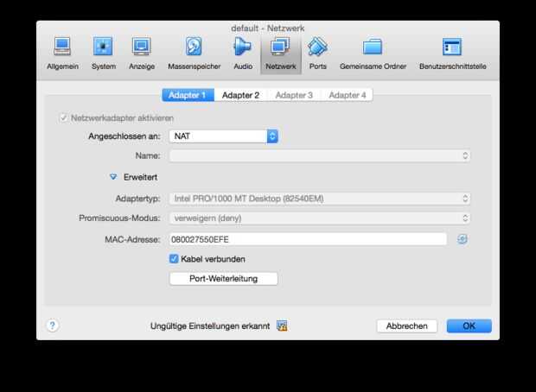
Task: Open the Adaptertyp dropdown
Action: [320, 199]
